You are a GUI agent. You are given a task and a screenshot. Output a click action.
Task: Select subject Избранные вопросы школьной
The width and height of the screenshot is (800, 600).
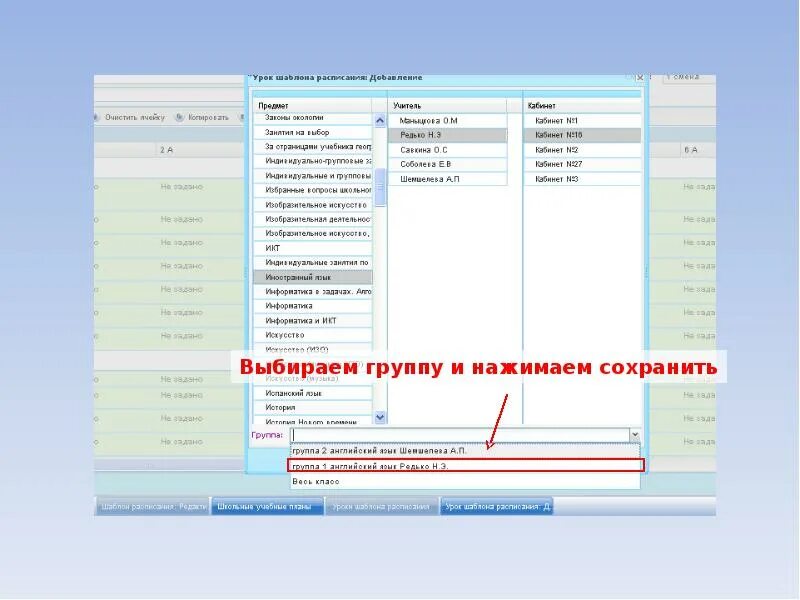point(313,190)
